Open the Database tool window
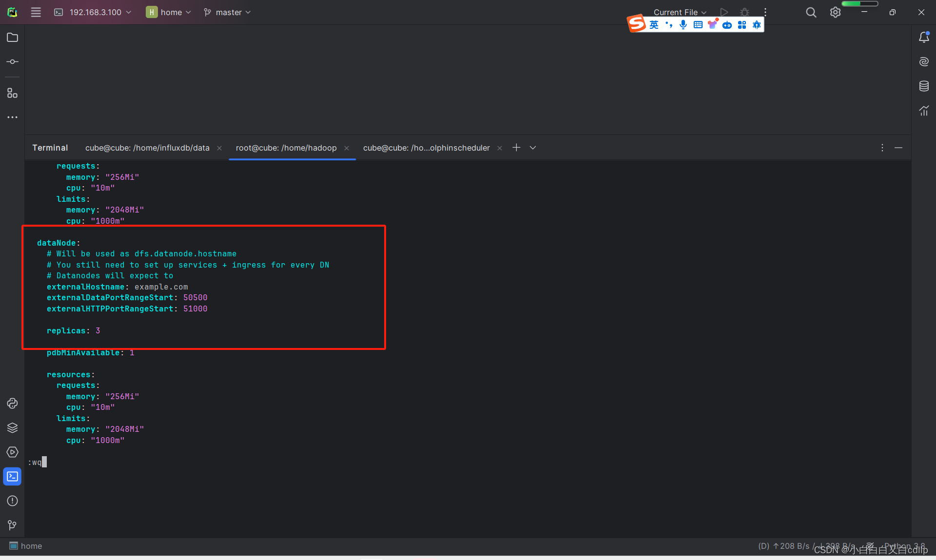 click(924, 86)
